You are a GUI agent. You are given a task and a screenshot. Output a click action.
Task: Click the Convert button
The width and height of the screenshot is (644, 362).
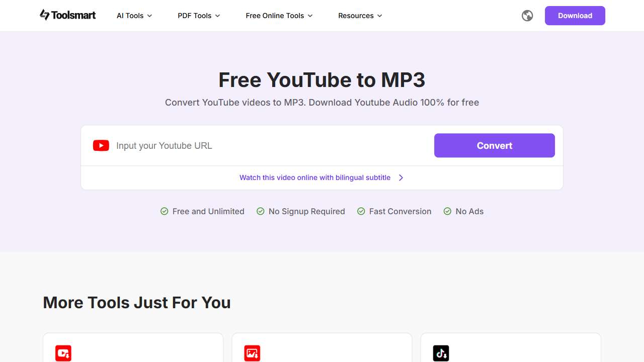tap(494, 145)
